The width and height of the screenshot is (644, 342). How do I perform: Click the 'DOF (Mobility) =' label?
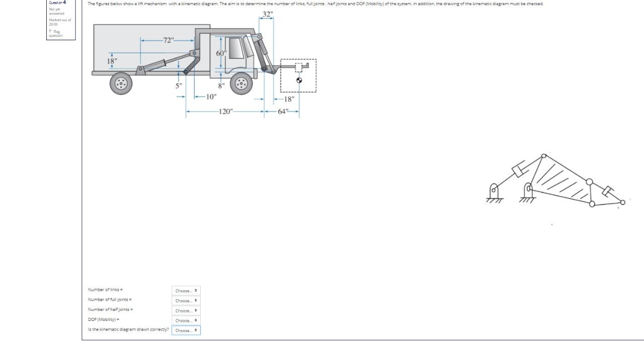point(103,319)
